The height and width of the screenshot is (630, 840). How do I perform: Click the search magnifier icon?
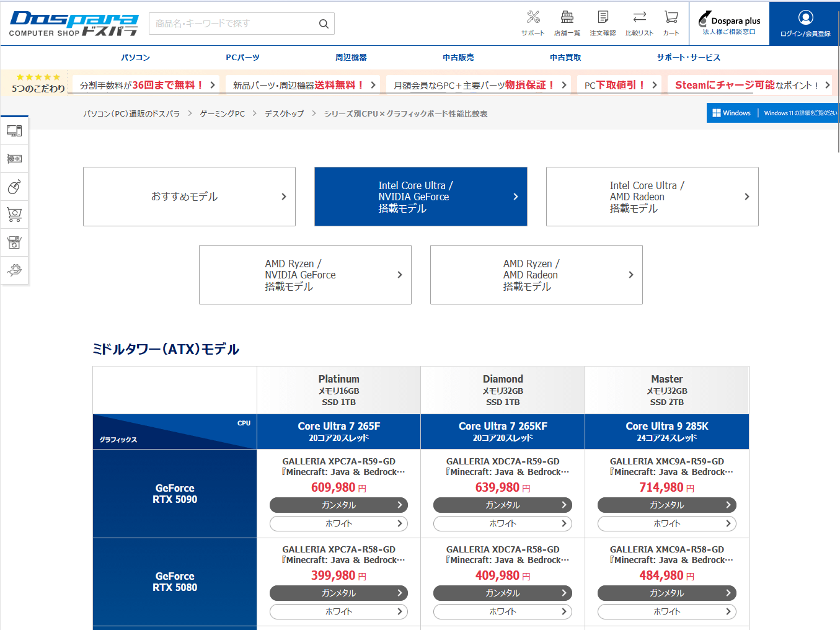pos(324,24)
